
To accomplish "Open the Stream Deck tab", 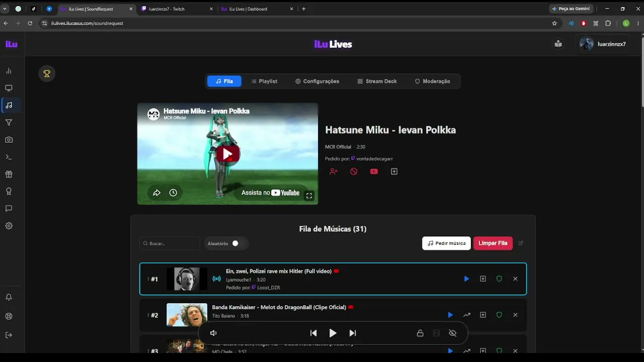I will pyautogui.click(x=377, y=81).
